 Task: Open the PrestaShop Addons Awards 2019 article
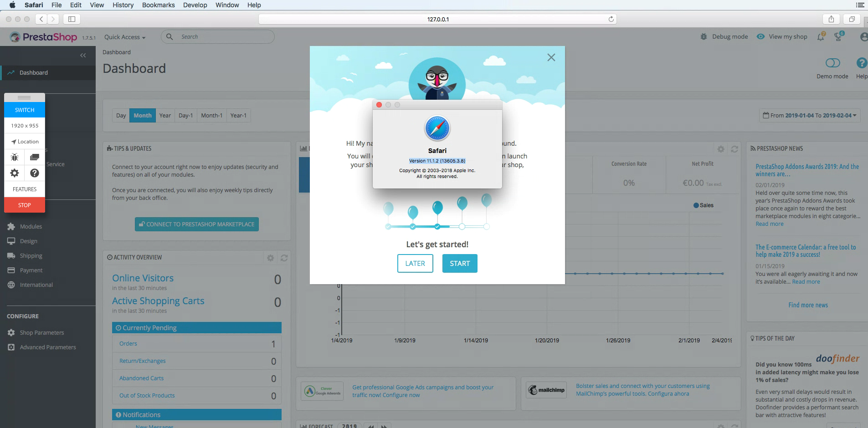pyautogui.click(x=807, y=170)
